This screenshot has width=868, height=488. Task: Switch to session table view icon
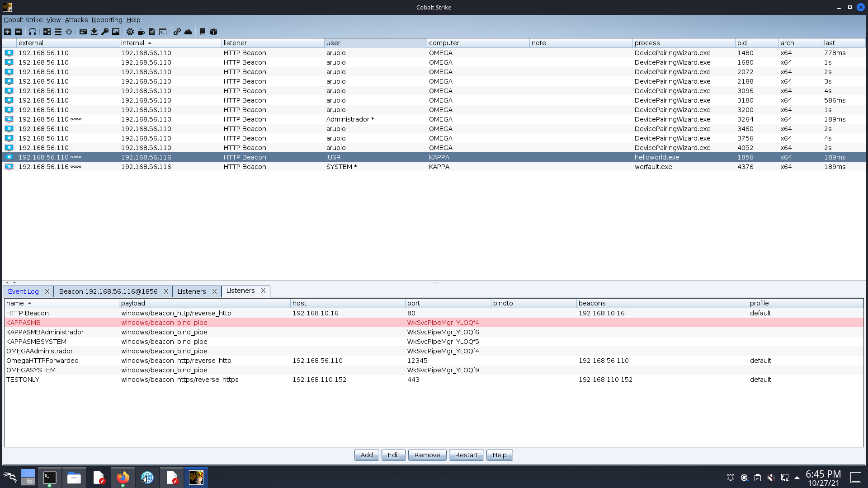[58, 32]
